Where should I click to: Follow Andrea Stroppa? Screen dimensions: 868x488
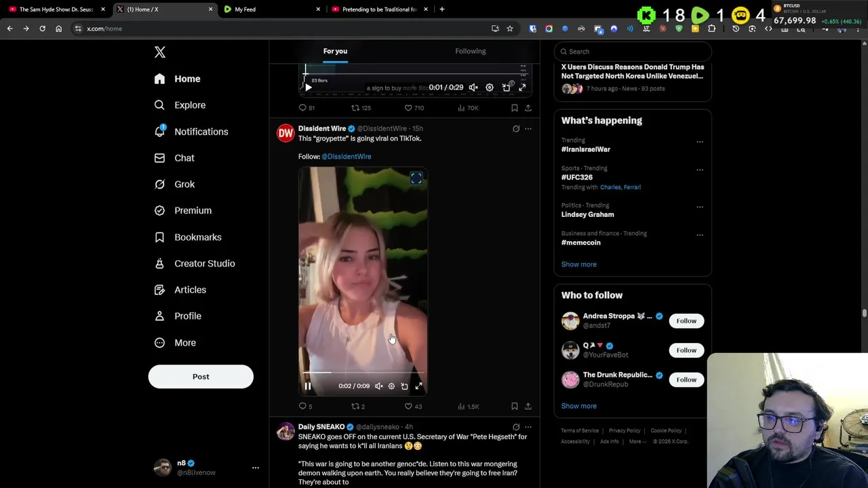pos(686,321)
